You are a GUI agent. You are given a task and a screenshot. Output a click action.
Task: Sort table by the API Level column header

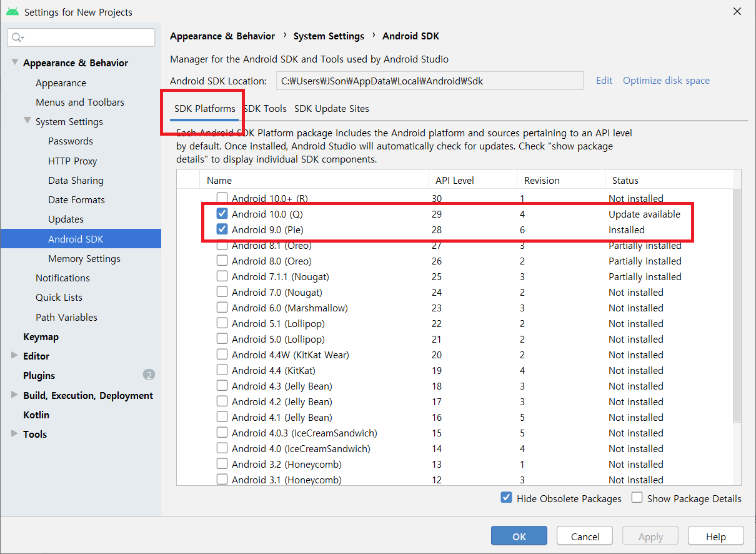pyautogui.click(x=473, y=180)
